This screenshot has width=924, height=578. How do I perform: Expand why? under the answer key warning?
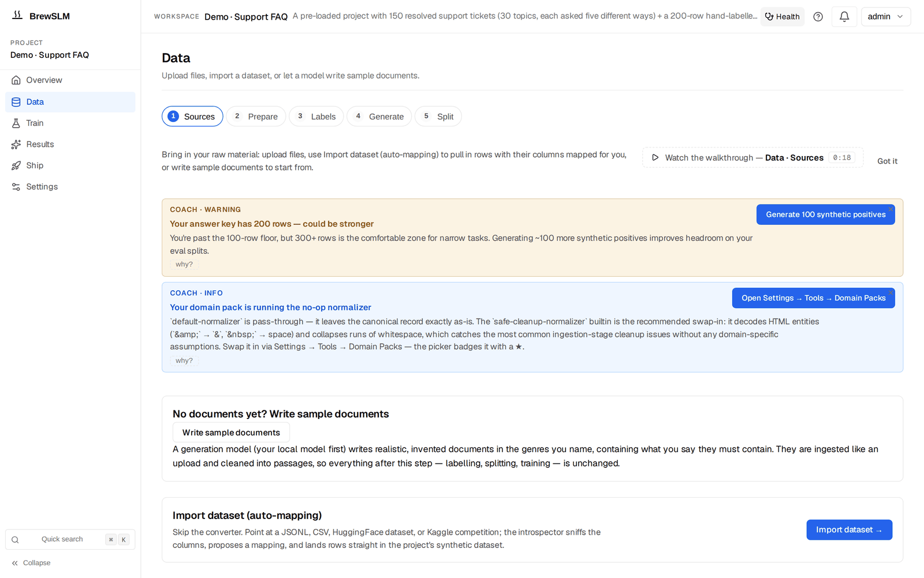(184, 264)
